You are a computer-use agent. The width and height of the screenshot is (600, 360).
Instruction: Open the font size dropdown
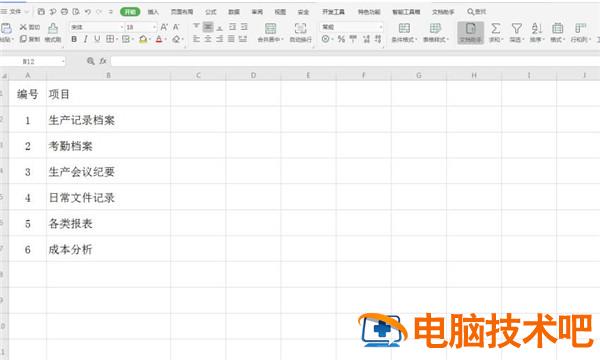click(x=154, y=27)
